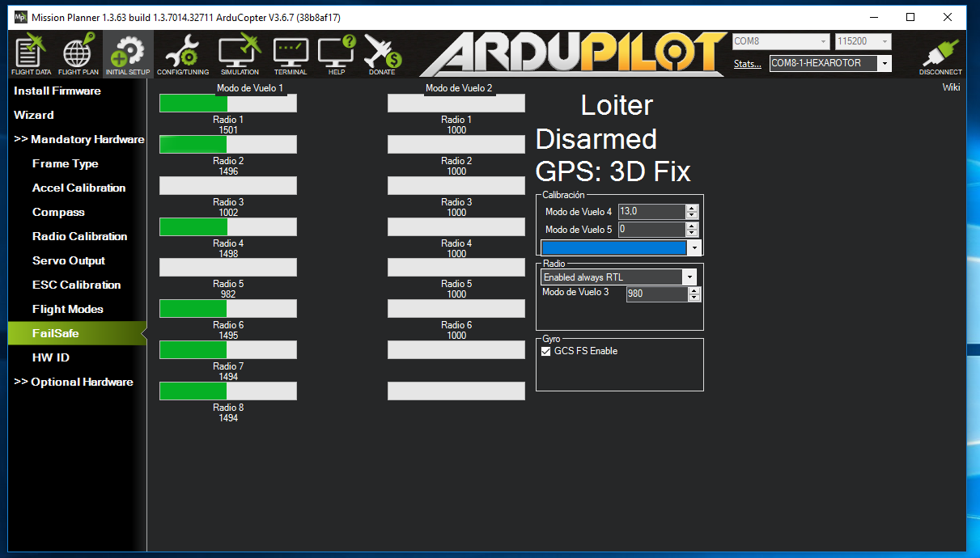
Task: Open Config/Tuning section
Action: [x=183, y=54]
